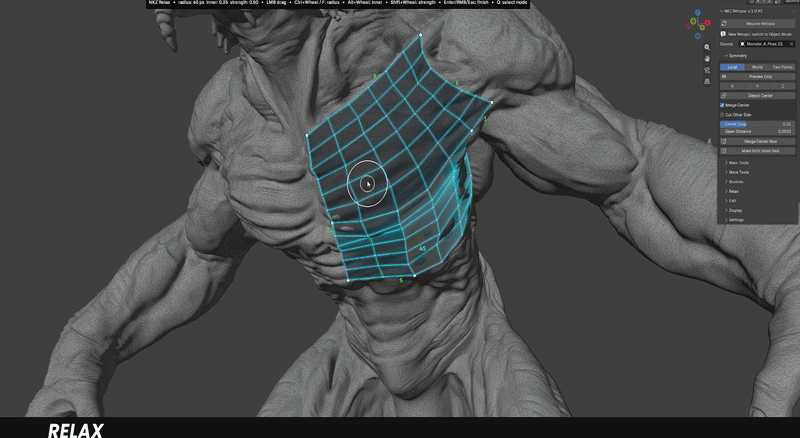Adjust the Center Snap slider

click(757, 124)
